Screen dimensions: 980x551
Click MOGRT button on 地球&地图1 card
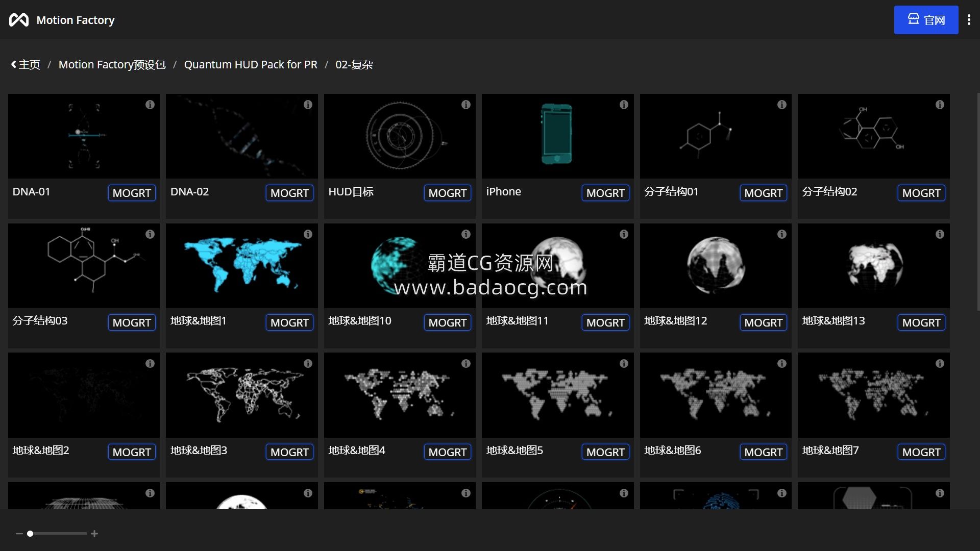point(289,322)
